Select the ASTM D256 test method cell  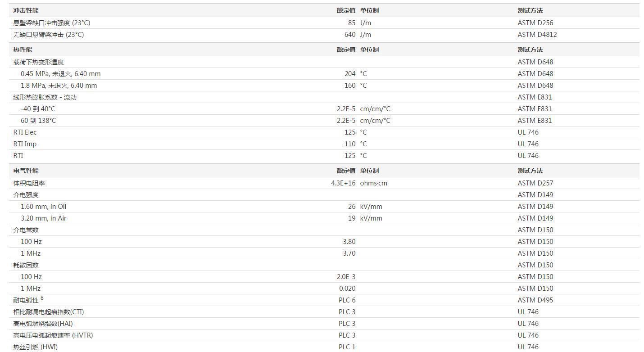[x=535, y=23]
